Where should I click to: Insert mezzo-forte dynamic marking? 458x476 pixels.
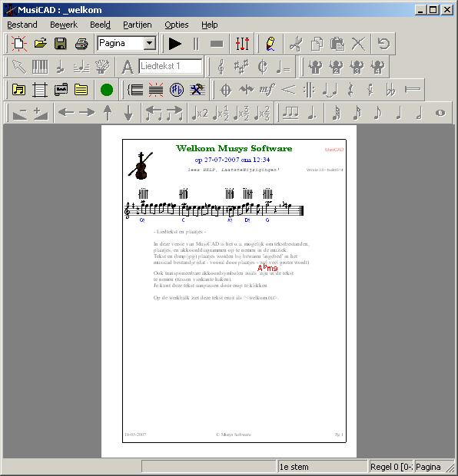point(267,90)
